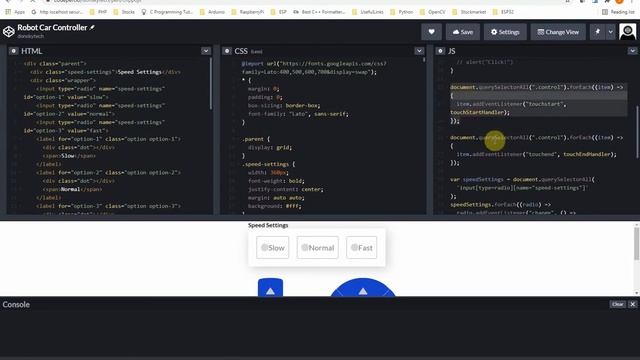Image resolution: width=640 pixels, height=360 pixels.
Task: Save the pen
Action: [463, 32]
